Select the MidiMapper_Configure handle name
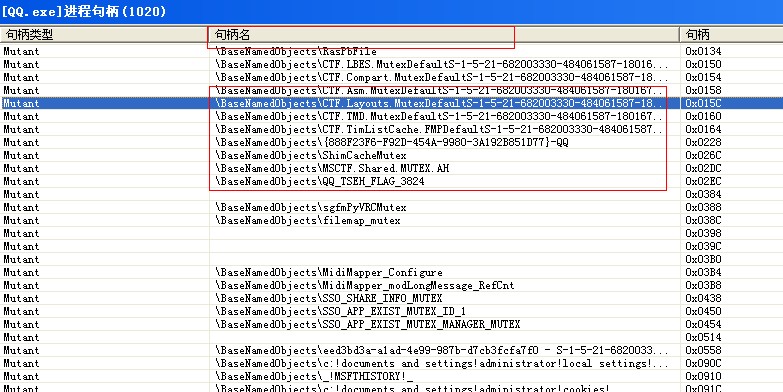 click(329, 272)
